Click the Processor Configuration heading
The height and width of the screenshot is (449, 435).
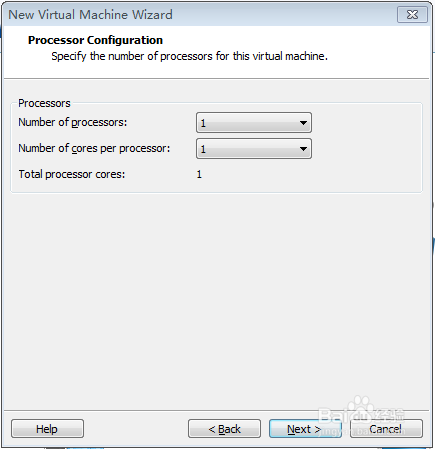coord(95,40)
